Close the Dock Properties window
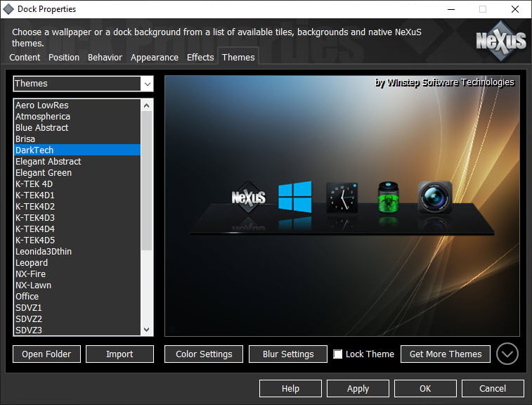Viewport: 532px width, 405px height. tap(515, 9)
